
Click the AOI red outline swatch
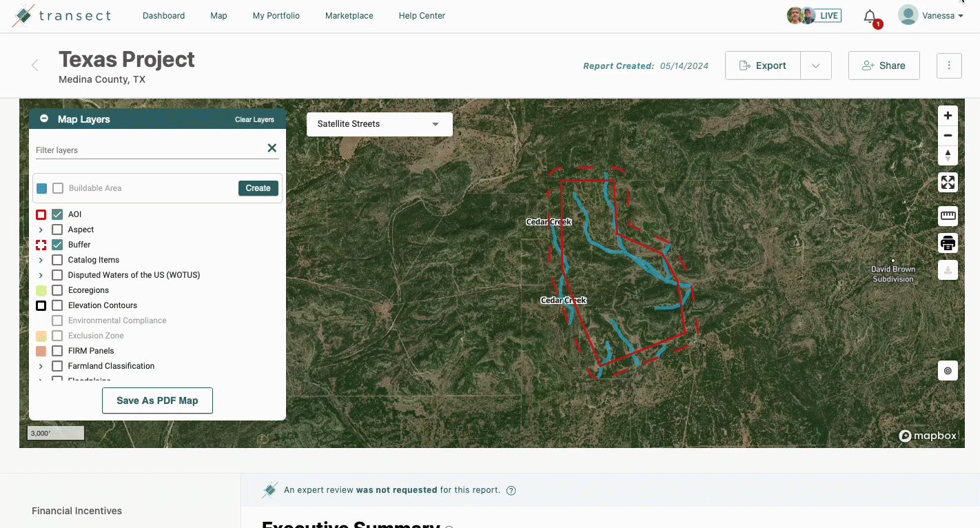[41, 214]
